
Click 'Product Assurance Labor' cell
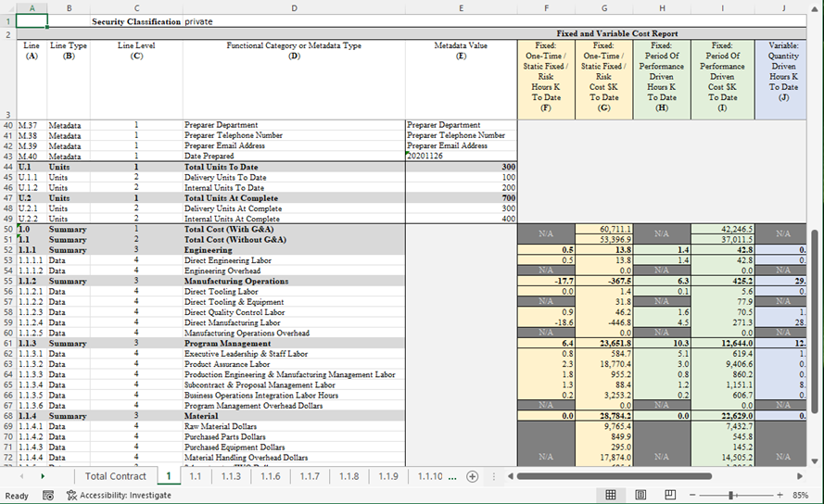click(x=295, y=364)
